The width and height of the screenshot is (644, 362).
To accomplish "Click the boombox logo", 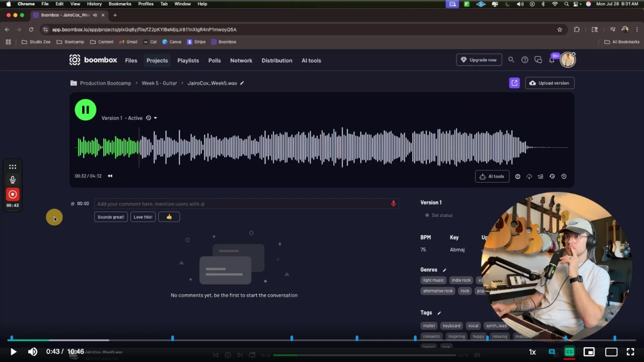I will click(x=93, y=60).
